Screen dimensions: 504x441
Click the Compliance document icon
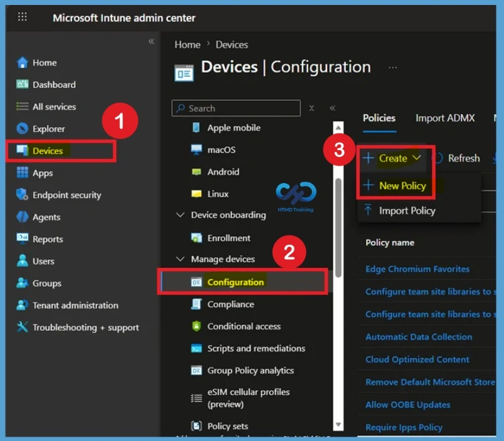pos(196,304)
